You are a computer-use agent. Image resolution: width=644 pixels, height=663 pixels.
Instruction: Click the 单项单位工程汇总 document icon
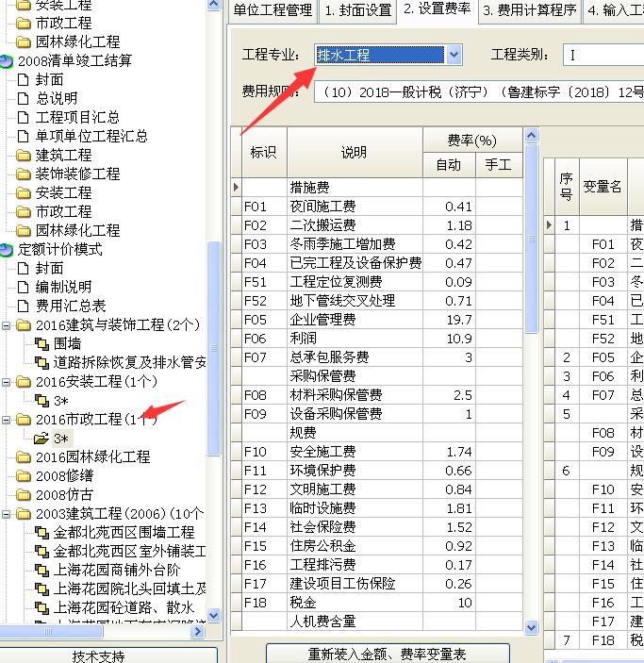pyautogui.click(x=24, y=137)
